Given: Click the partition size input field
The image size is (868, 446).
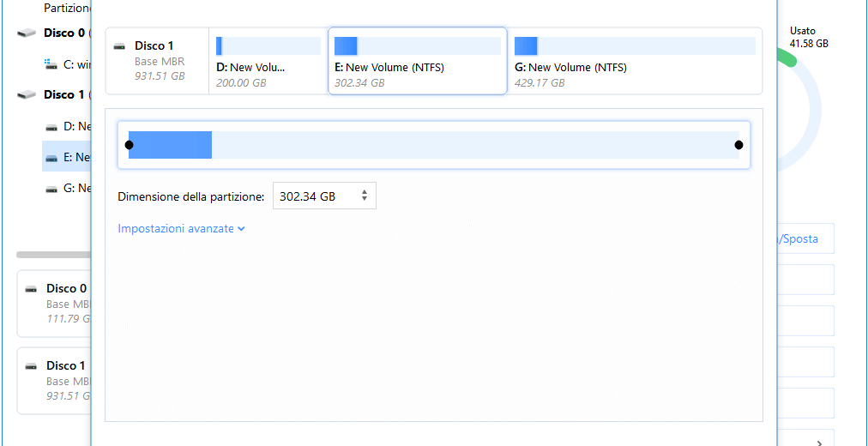Looking at the screenshot, I should [x=324, y=196].
